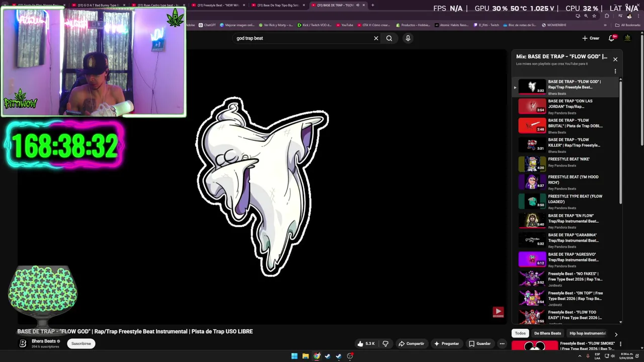Open Bhera Beats channel avatar
The width and height of the screenshot is (644, 362).
23,343
